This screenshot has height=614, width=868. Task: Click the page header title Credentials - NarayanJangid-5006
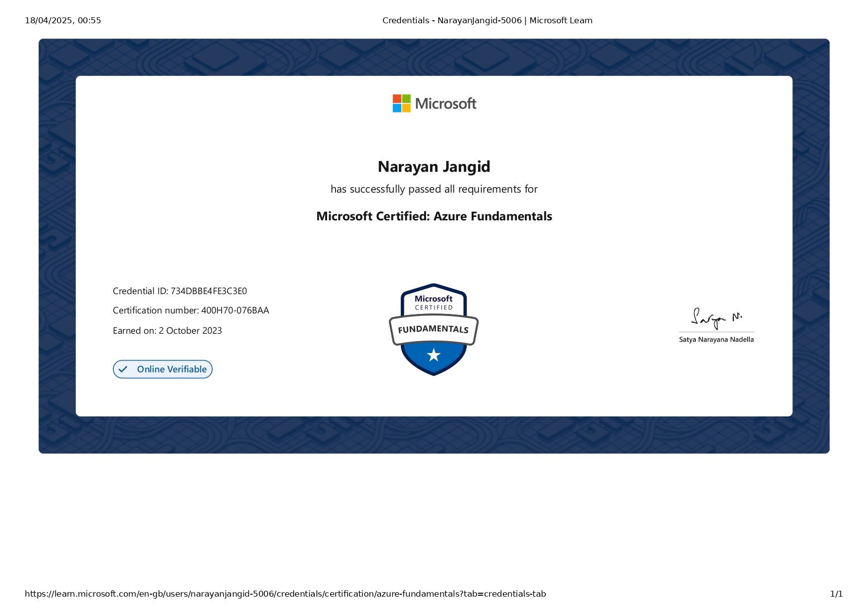pos(487,20)
